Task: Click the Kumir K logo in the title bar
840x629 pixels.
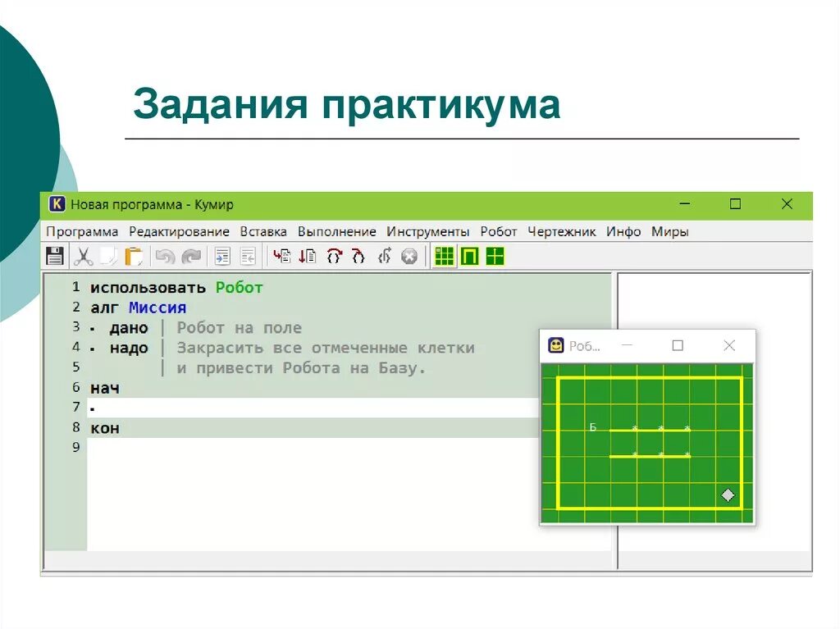Action: (x=57, y=204)
